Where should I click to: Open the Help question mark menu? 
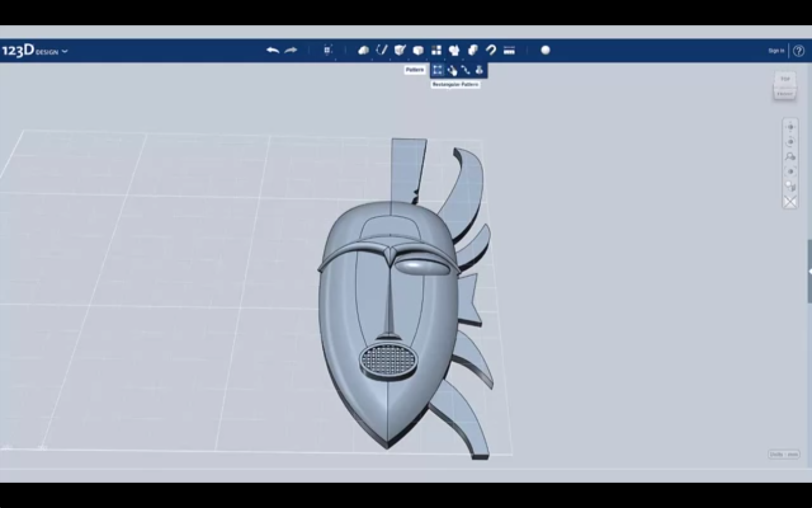click(x=798, y=51)
